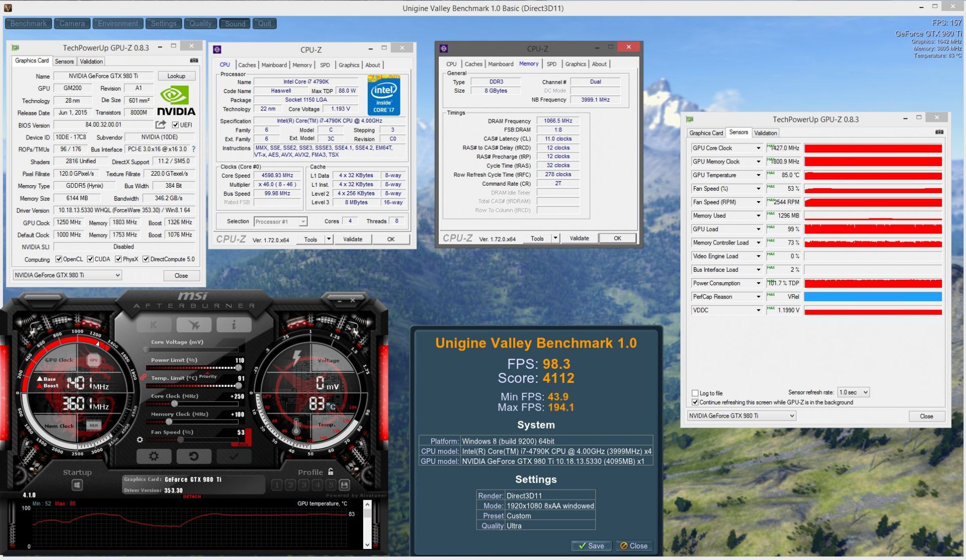Click the Unigine logo in the title bar
Viewport: 966px width, 560px height.
(x=8, y=8)
